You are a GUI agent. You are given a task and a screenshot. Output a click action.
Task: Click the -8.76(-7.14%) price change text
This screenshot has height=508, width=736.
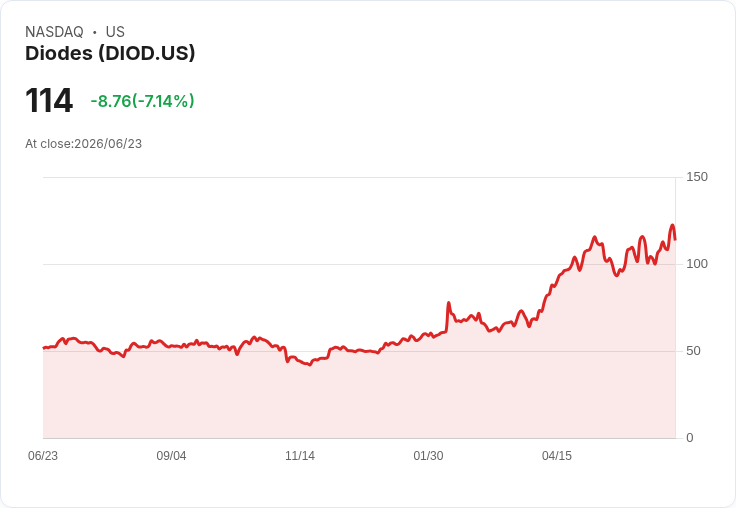tap(142, 101)
